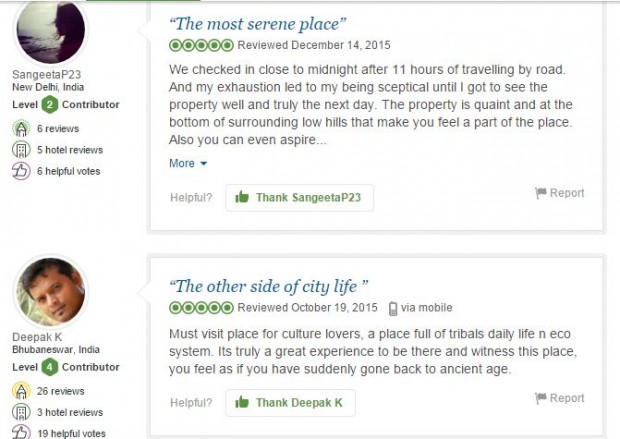Click Deepak K's Level 4 contributor badge
The width and height of the screenshot is (620, 439).
pos(50,368)
